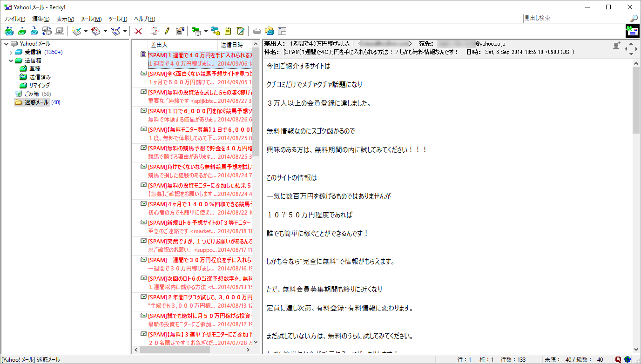Click the two-computers transfer icon in the toolbar

[47, 31]
